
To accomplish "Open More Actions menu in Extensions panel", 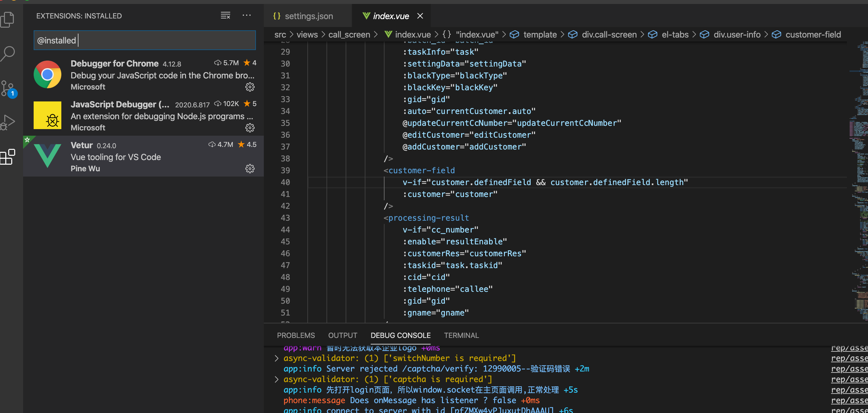I will click(247, 15).
